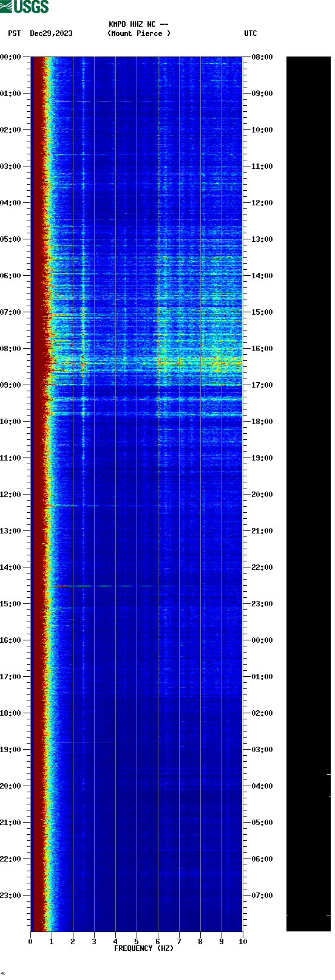This screenshot has width=335, height=980.
Task: Click the 15:00 UTC time label
Action: pos(262,312)
